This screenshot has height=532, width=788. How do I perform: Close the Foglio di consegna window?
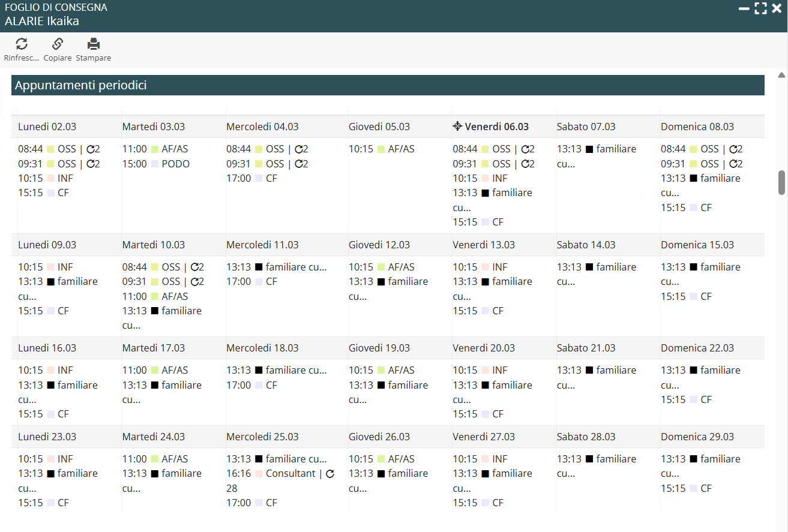coord(777,8)
